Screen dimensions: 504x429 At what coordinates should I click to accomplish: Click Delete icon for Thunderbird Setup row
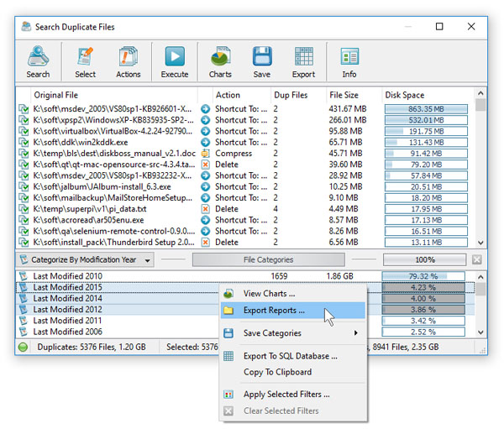206,243
